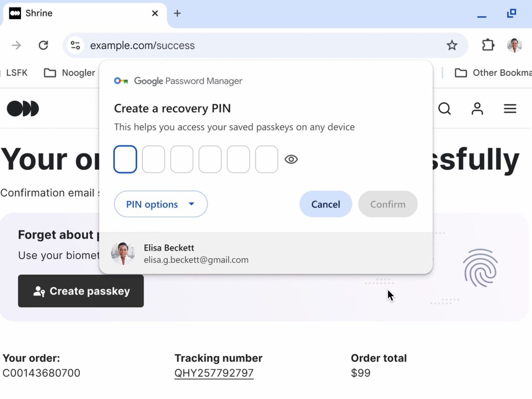Open the account user icon on Shrine
The width and height of the screenshot is (532, 399).
[477, 109]
